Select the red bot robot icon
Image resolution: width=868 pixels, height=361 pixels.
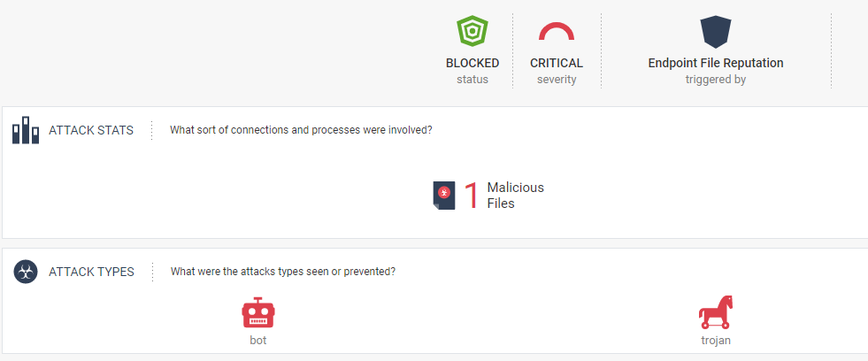[258, 313]
